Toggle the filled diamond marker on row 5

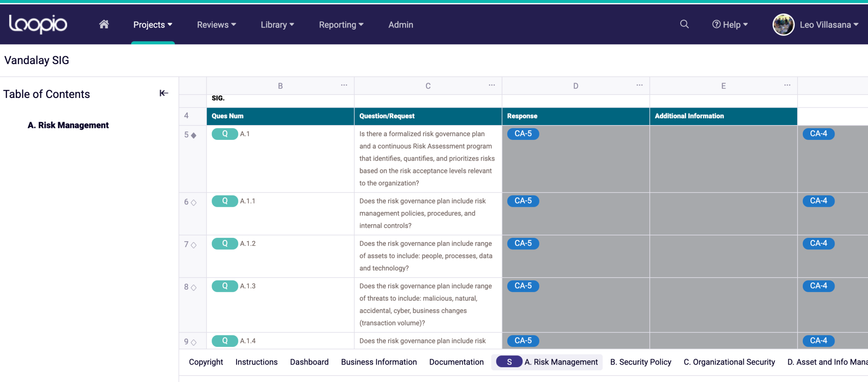point(194,135)
